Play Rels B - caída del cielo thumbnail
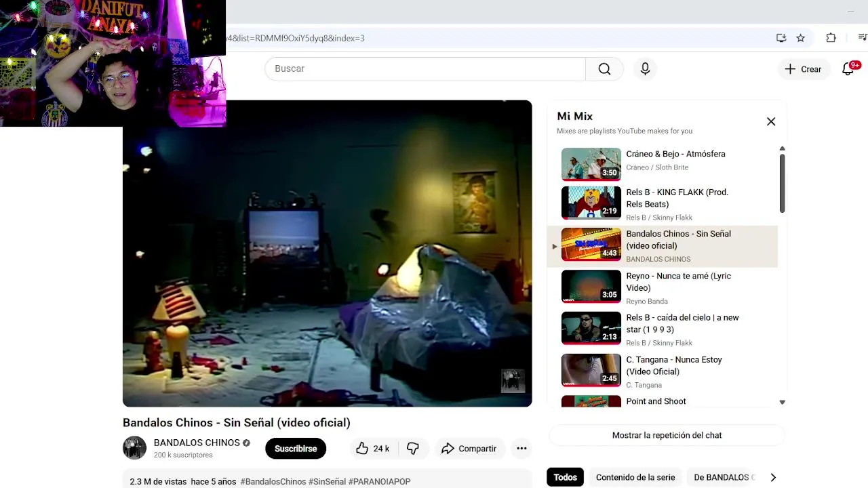868x488 pixels. coord(591,328)
